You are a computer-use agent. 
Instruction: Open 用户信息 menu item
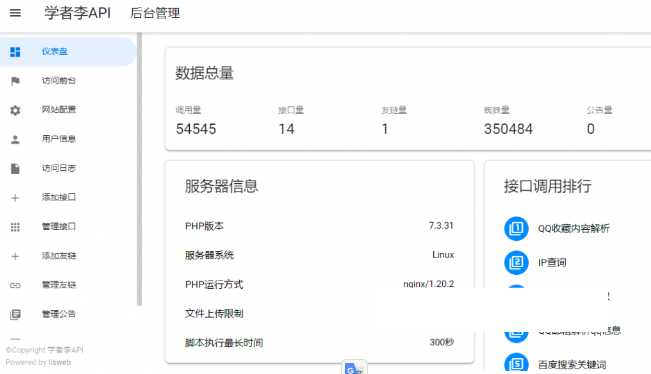coord(68,139)
